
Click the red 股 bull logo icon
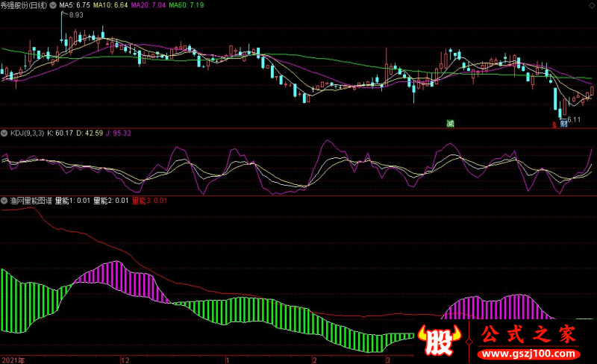[439, 340]
